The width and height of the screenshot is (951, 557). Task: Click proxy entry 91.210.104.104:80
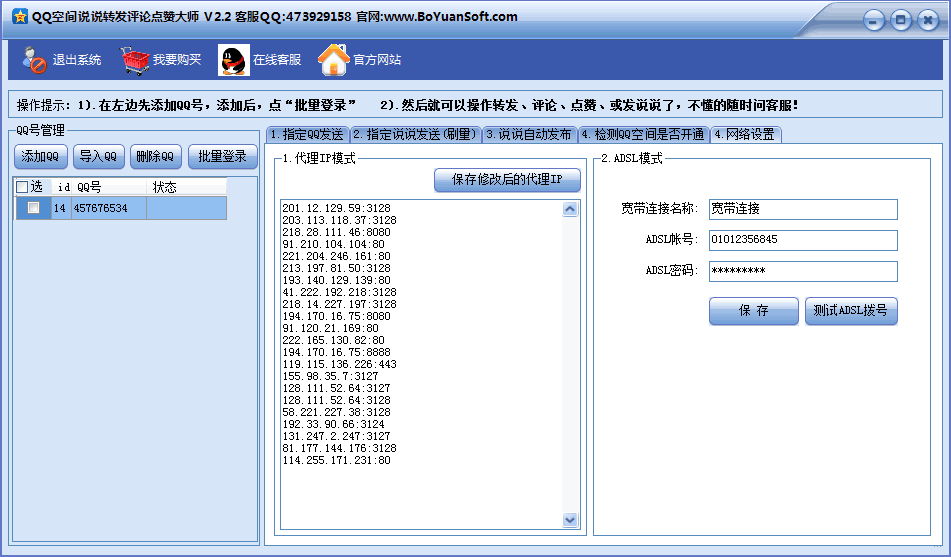[x=333, y=244]
